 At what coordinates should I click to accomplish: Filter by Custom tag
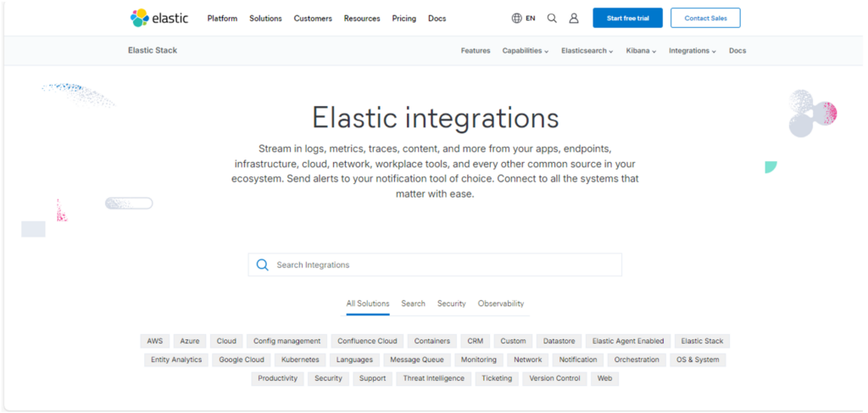[x=513, y=341]
